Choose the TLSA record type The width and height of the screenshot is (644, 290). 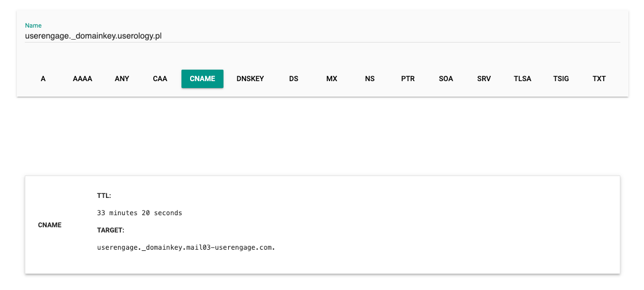click(522, 79)
